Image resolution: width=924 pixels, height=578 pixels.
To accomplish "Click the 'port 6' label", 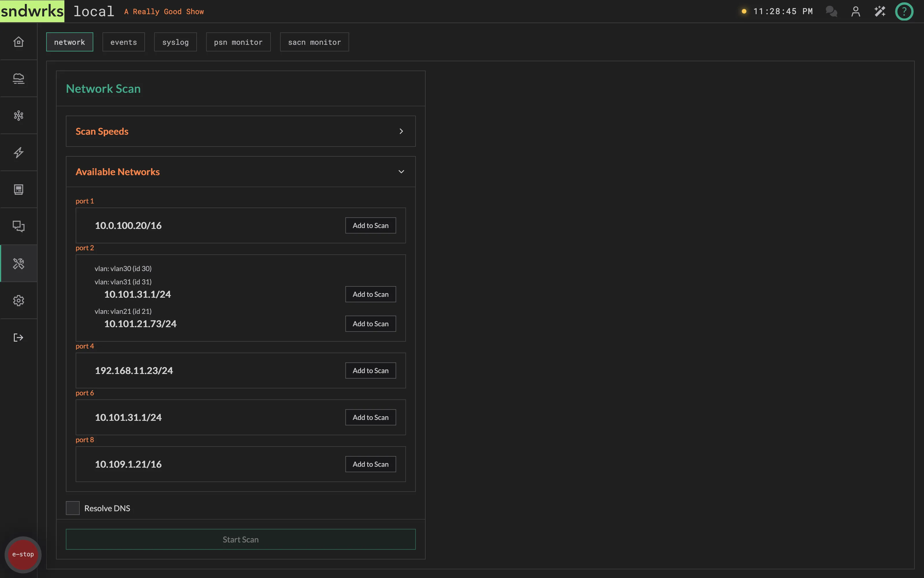I will coord(84,393).
